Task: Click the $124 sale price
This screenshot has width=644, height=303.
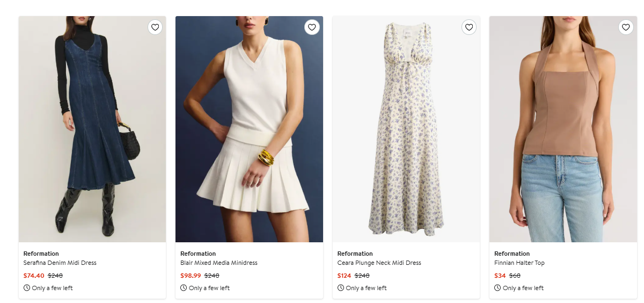Action: pos(344,276)
